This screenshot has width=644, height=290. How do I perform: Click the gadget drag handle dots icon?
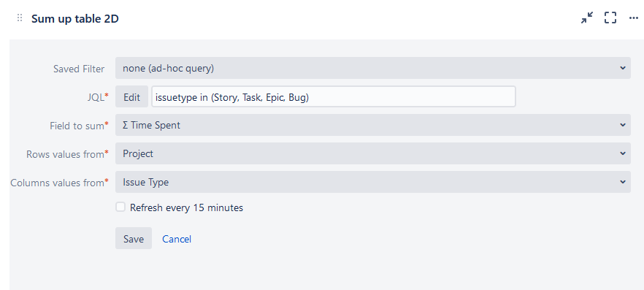(x=19, y=18)
